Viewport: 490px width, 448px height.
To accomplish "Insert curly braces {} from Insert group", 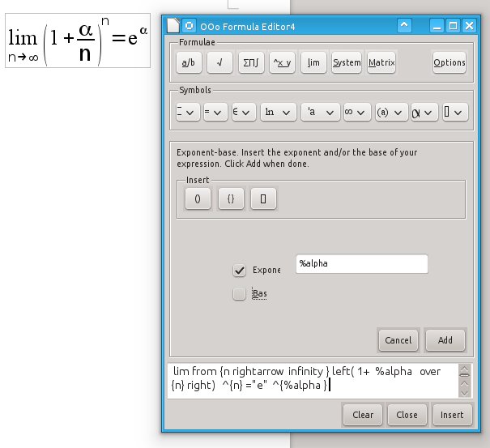I will 230,198.
